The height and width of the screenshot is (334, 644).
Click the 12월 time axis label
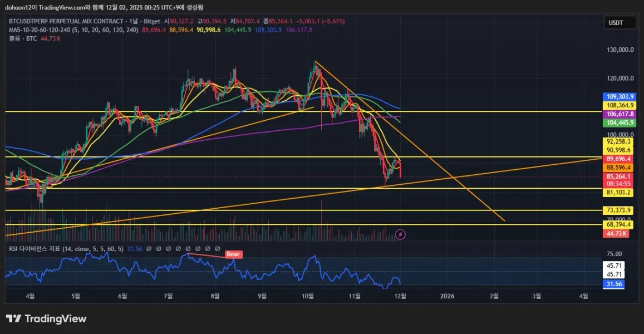point(400,296)
